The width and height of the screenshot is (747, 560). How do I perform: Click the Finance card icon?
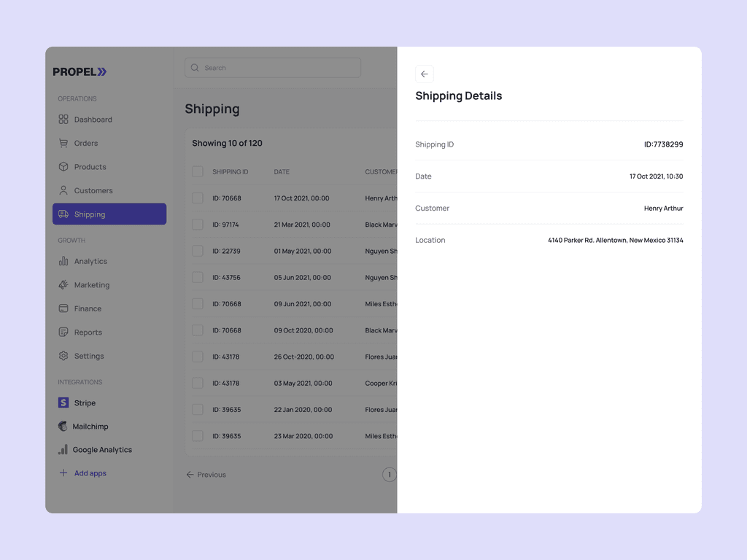(63, 308)
